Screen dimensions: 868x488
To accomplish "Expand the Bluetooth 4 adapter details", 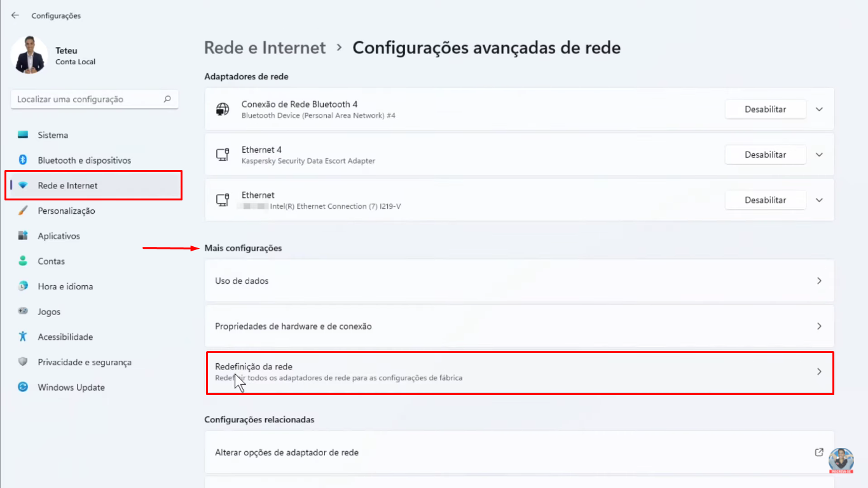I will point(819,109).
